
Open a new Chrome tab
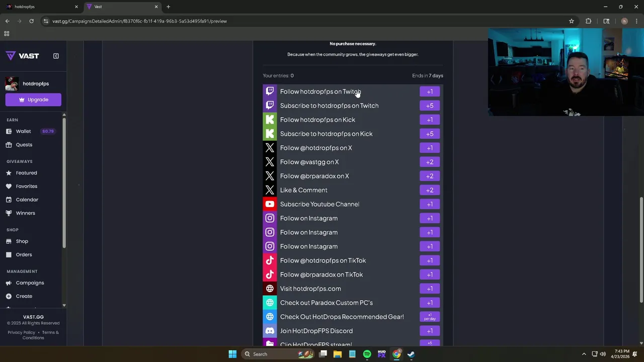coord(168,7)
